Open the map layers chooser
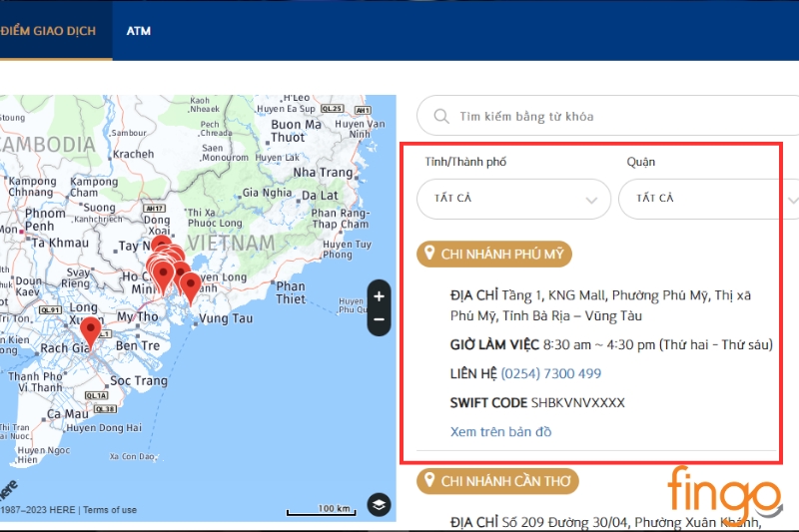799x532 pixels. click(379, 504)
